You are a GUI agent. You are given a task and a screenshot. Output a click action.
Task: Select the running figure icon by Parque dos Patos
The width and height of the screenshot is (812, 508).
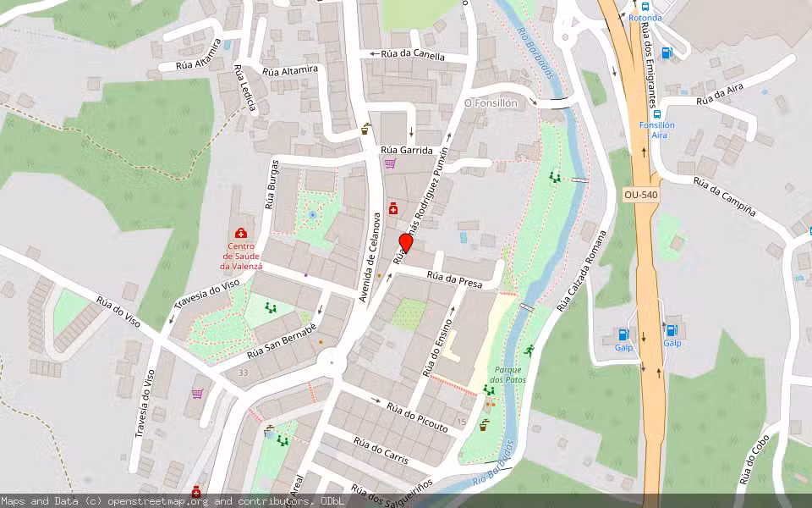click(529, 351)
